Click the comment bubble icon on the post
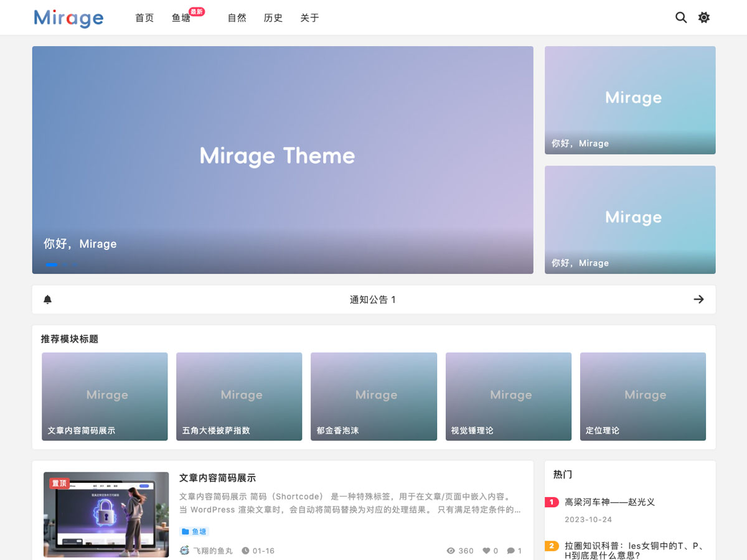The image size is (747, 560). (x=511, y=551)
